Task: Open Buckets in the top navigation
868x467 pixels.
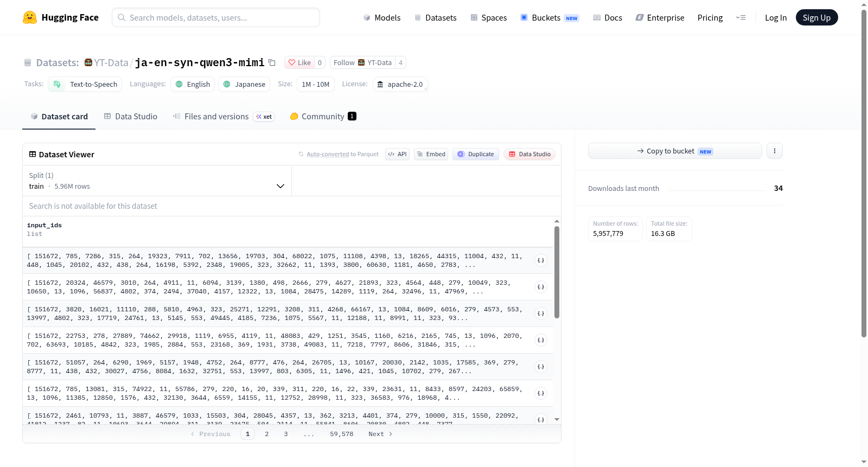Action: pyautogui.click(x=550, y=18)
